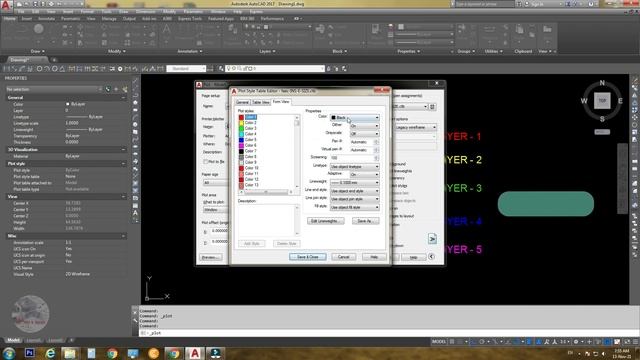Image resolution: width=640 pixels, height=360 pixels.
Task: Click the workspace settings gear in status bar
Action: (576, 342)
